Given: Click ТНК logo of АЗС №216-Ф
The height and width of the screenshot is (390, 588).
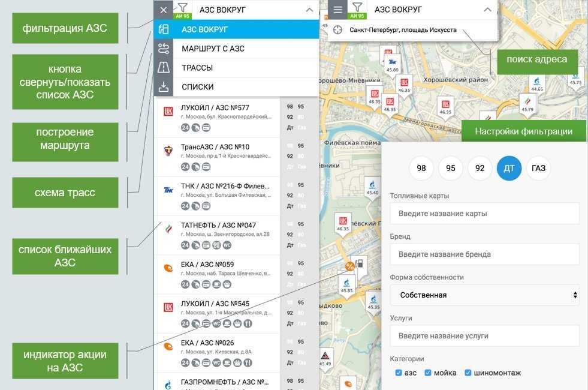Looking at the screenshot, I should pos(168,190).
